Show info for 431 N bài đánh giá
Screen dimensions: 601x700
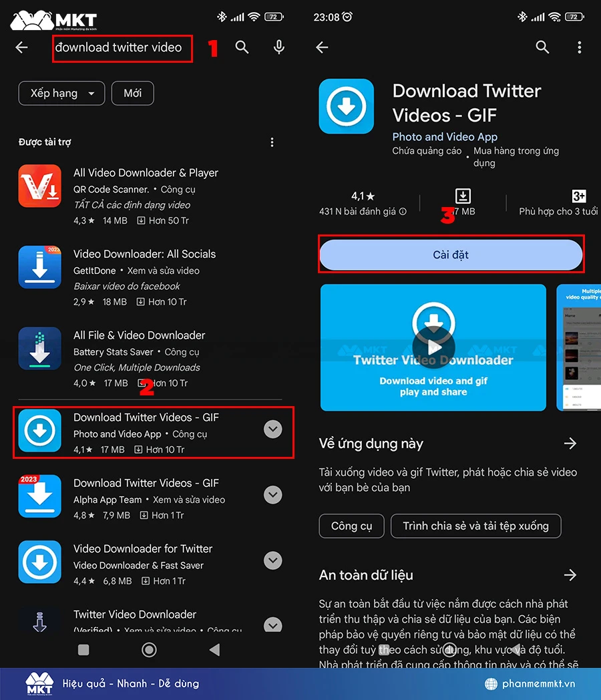(403, 212)
